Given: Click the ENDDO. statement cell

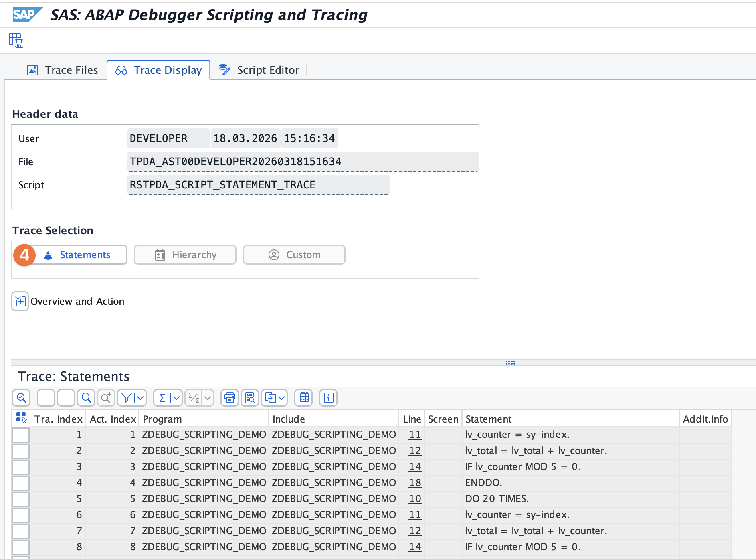Looking at the screenshot, I should (x=570, y=483).
